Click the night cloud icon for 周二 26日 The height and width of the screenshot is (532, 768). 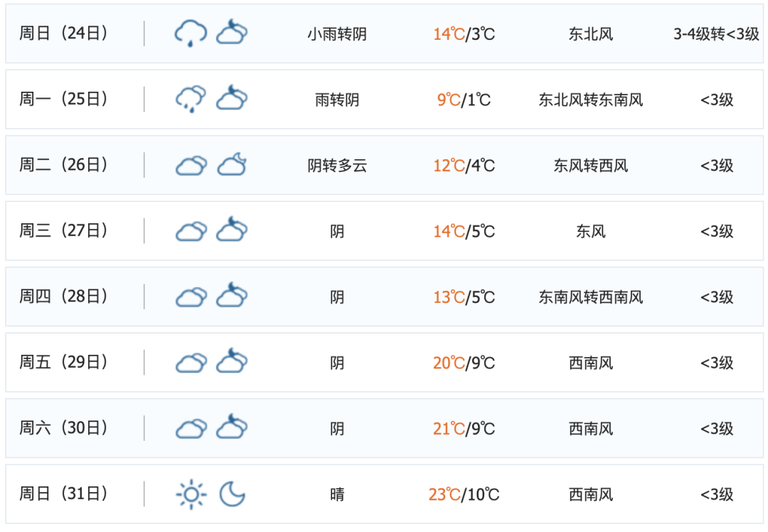click(x=232, y=165)
